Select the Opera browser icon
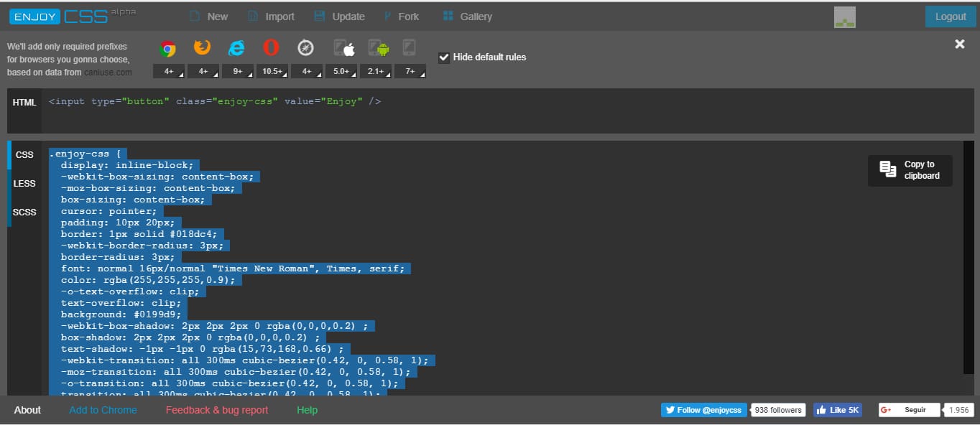980x425 pixels. (x=271, y=48)
